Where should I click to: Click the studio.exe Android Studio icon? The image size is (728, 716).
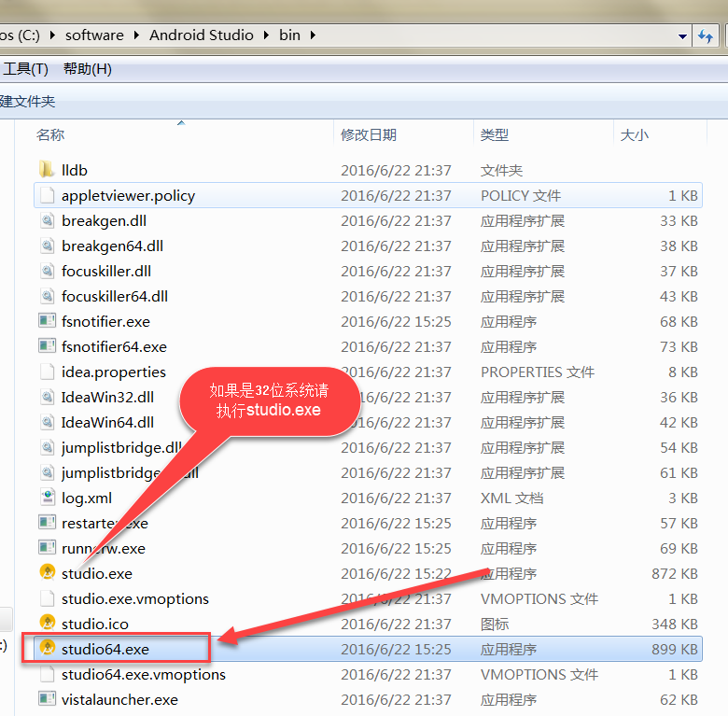point(48,572)
